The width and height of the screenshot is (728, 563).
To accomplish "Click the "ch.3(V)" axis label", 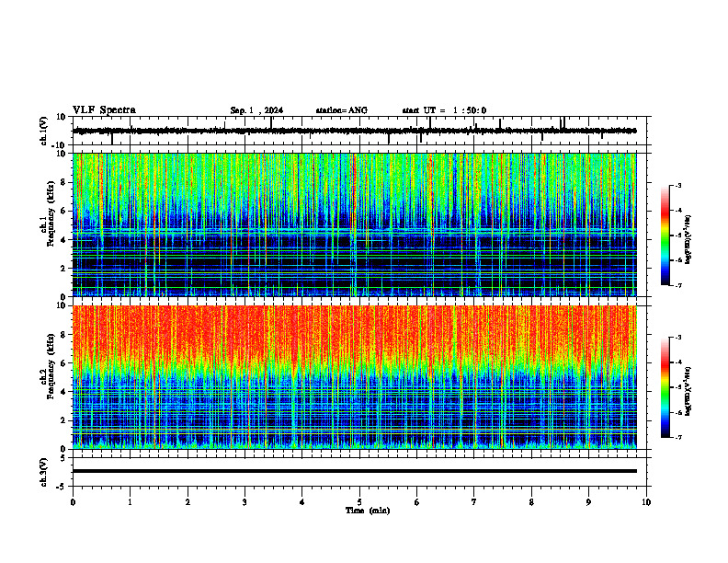I will pyautogui.click(x=44, y=472).
